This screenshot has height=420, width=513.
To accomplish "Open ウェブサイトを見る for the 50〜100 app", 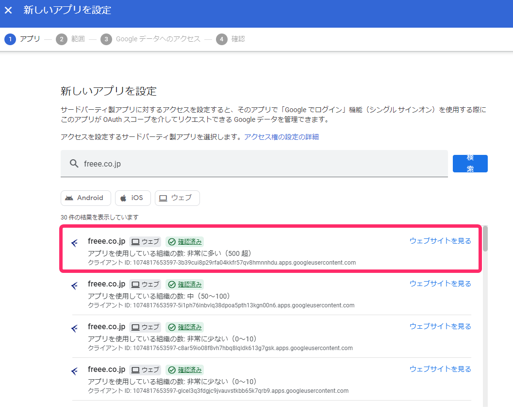I will [x=440, y=284].
